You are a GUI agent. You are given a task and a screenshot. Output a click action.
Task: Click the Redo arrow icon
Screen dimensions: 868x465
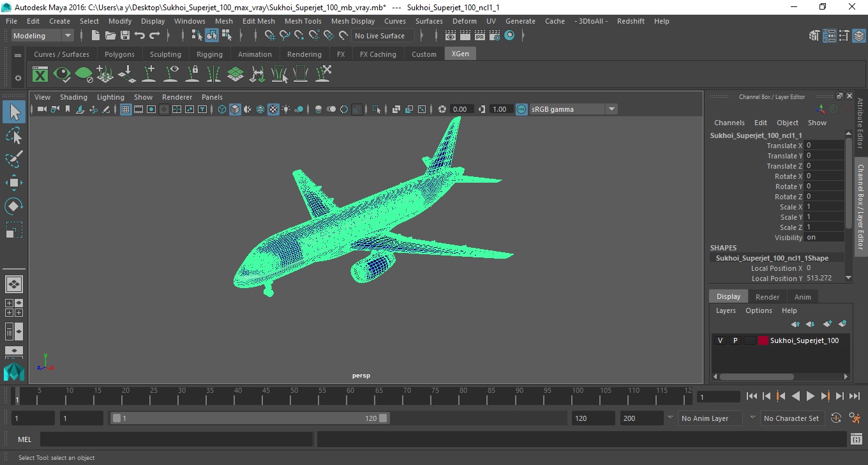pos(154,36)
